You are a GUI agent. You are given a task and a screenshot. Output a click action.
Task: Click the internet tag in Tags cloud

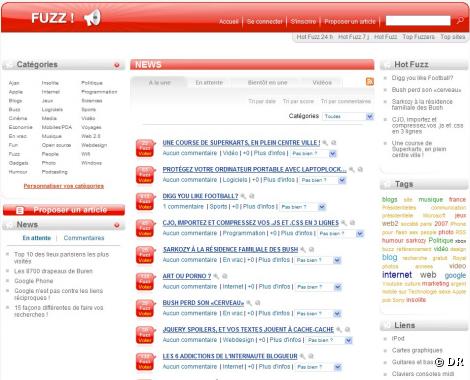click(x=397, y=275)
